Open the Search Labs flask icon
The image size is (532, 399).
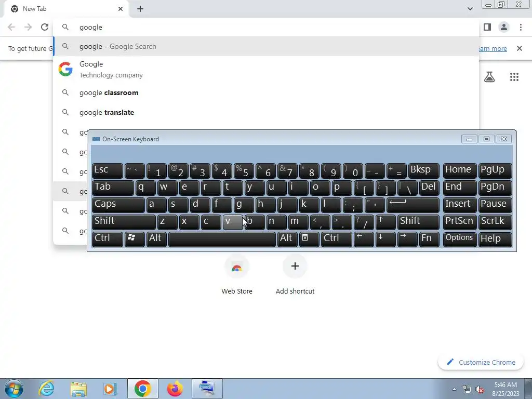coord(489,77)
